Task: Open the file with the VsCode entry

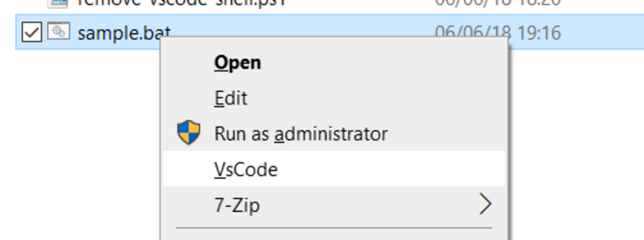Action: pos(246,170)
